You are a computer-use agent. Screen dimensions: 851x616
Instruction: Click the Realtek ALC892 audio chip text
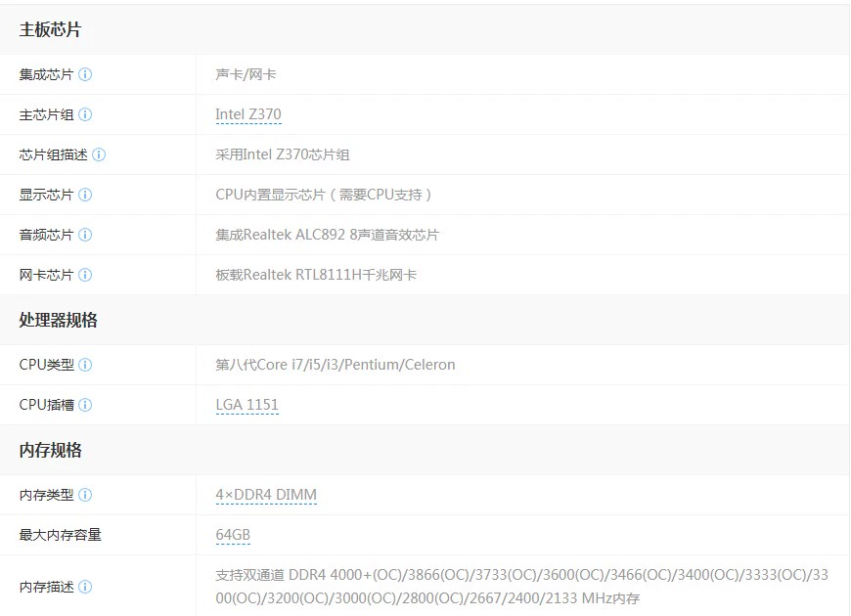point(327,235)
